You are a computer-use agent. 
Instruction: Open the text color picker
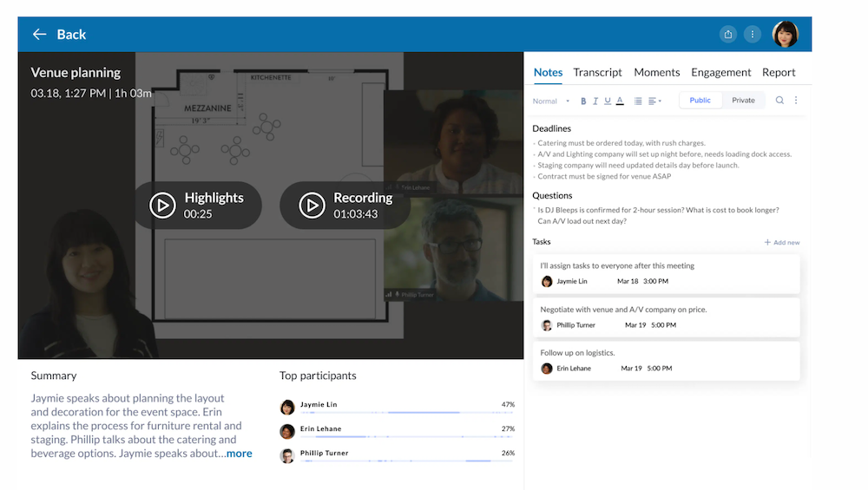coord(620,101)
